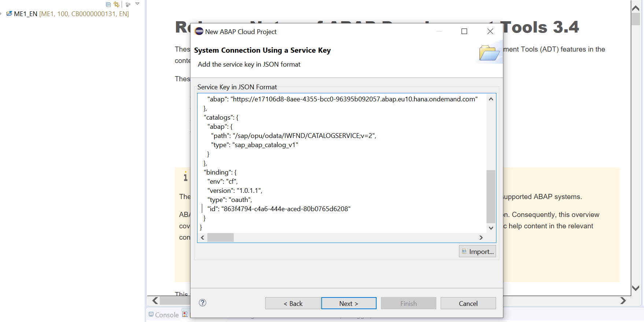Screen dimensions: 644x322
Task: Click the "catalogs": { line
Action: pyautogui.click(x=221, y=117)
